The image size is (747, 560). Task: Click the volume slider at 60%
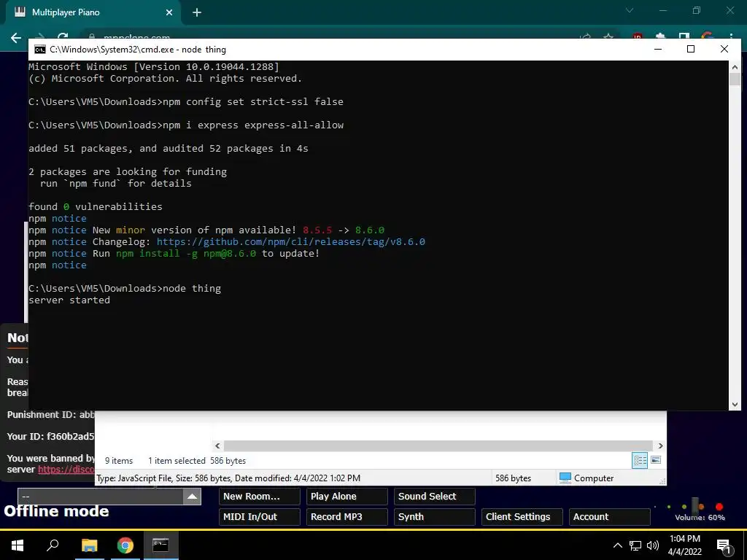pos(695,506)
